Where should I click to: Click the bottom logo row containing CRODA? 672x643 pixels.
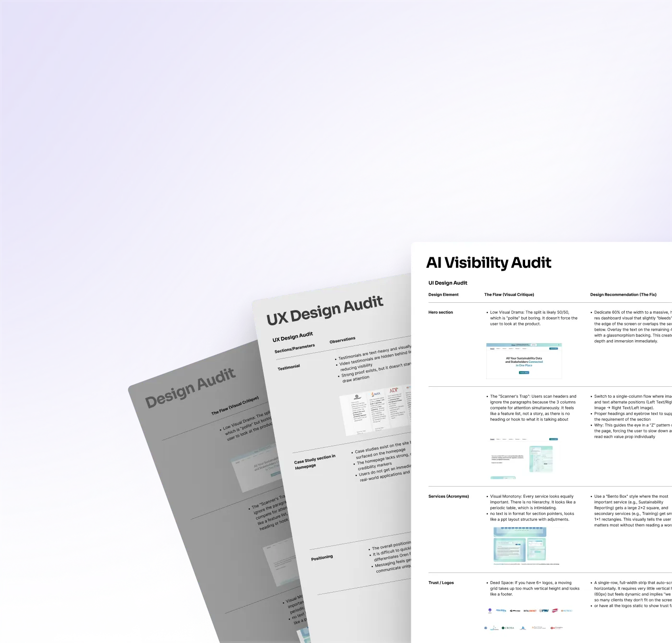(x=523, y=628)
